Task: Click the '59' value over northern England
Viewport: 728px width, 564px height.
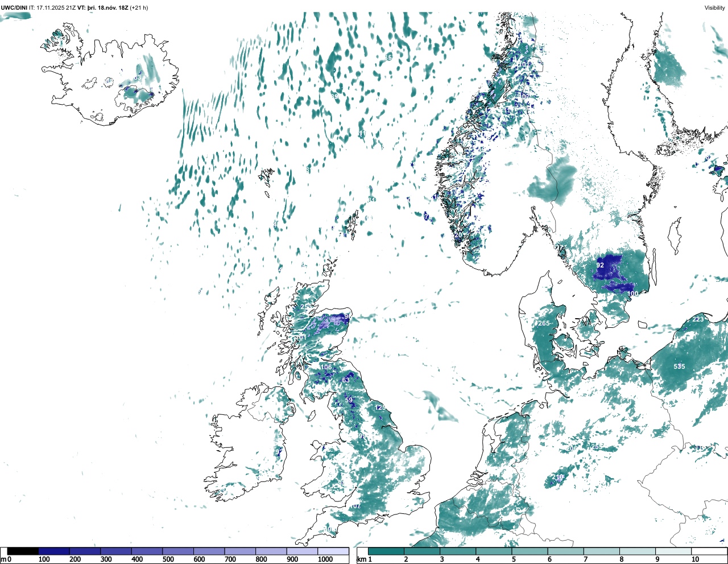Action: click(x=349, y=400)
